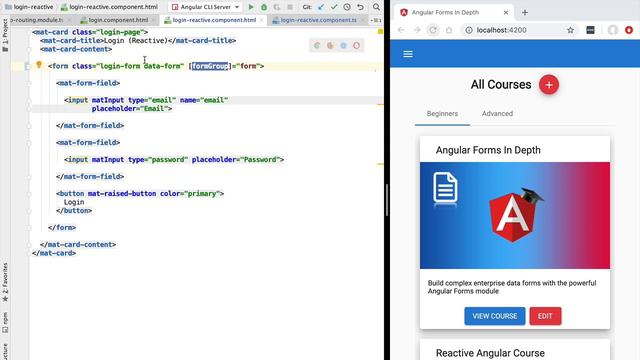Click the red browser extension icon
The width and height of the screenshot is (640, 360).
point(629,30)
